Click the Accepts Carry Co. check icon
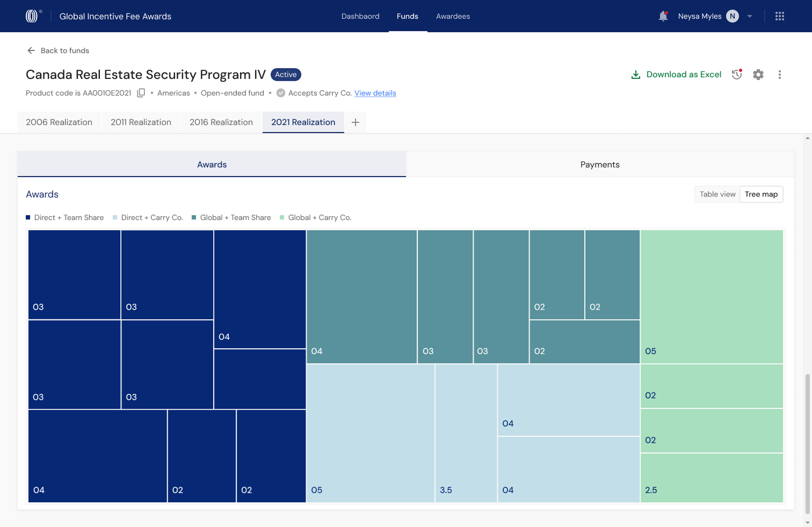Image resolution: width=812 pixels, height=527 pixels. pyautogui.click(x=281, y=93)
